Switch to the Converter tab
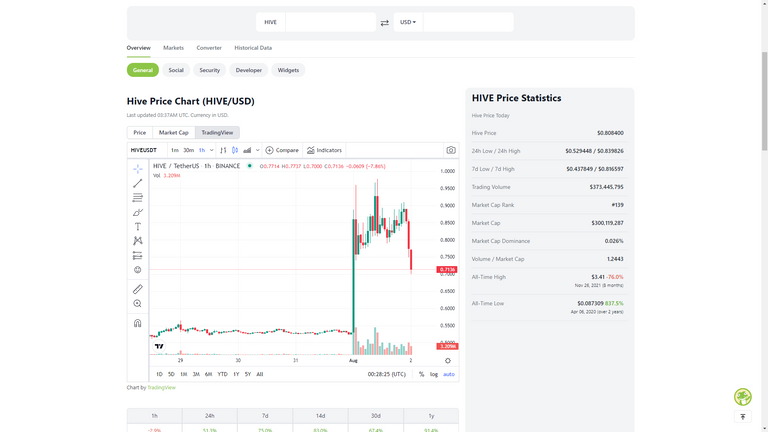The width and height of the screenshot is (768, 432). coord(209,48)
